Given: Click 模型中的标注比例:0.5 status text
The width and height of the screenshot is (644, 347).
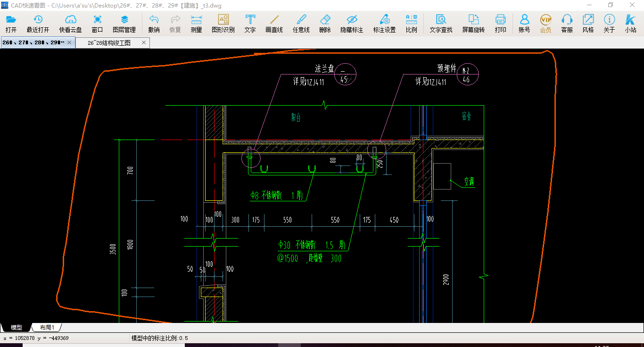Looking at the screenshot, I should [159, 338].
